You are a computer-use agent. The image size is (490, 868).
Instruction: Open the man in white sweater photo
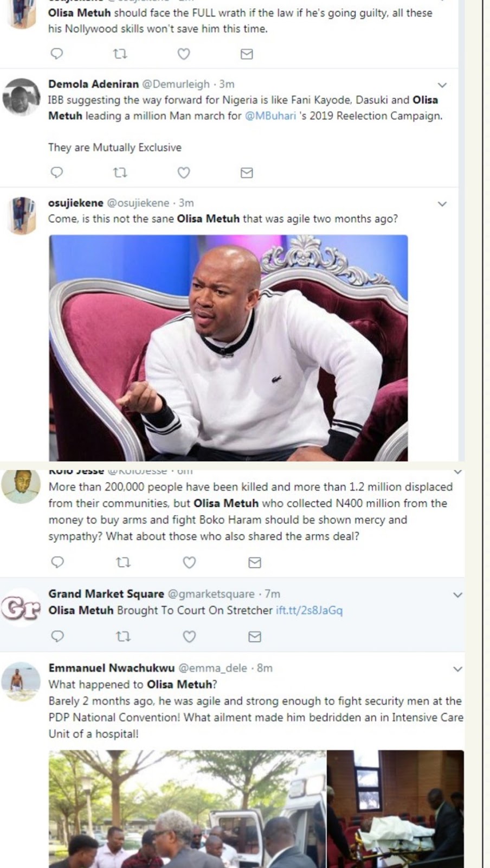(x=228, y=348)
